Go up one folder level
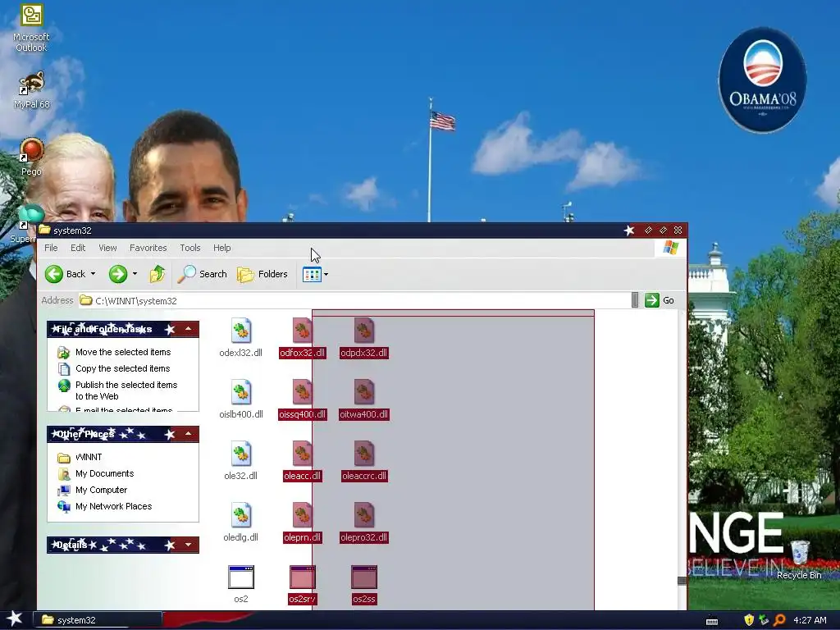This screenshot has width=840, height=630. point(157,274)
